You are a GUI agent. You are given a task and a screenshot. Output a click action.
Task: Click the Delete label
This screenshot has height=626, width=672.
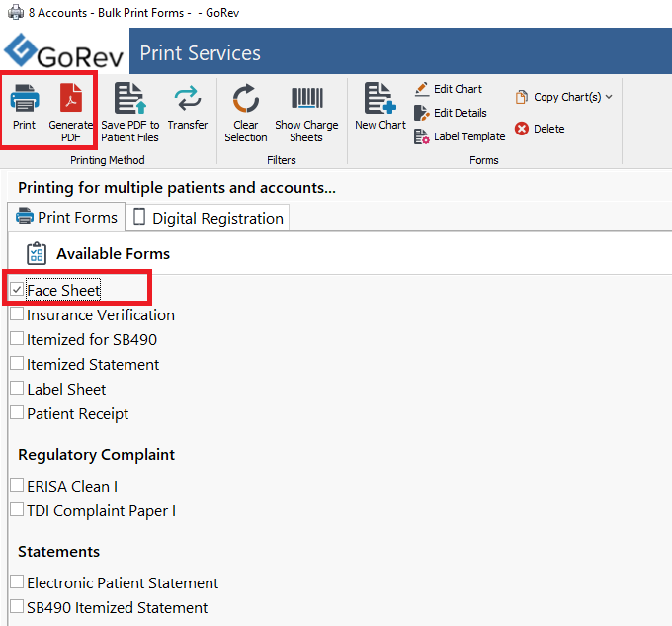[548, 129]
